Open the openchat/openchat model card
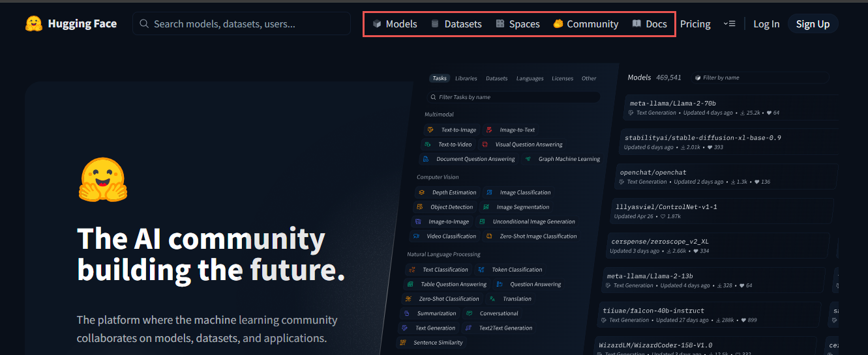Screen dimensions: 868x355 pyautogui.click(x=725, y=177)
